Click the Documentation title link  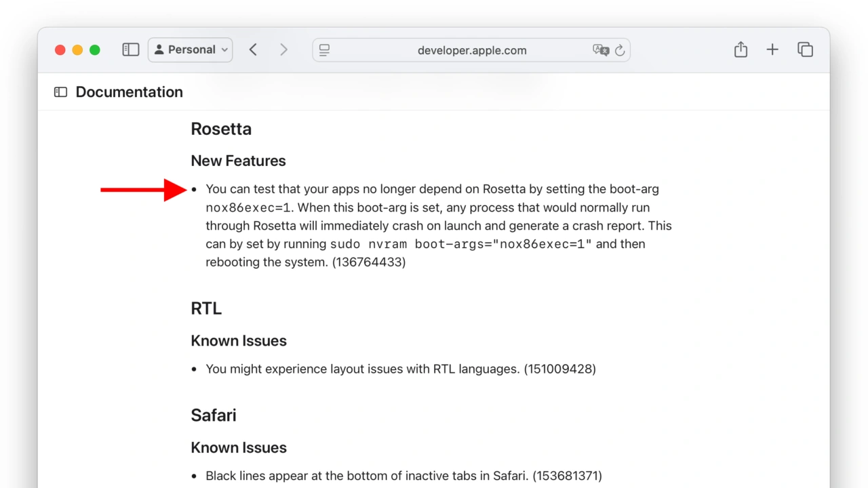[129, 92]
